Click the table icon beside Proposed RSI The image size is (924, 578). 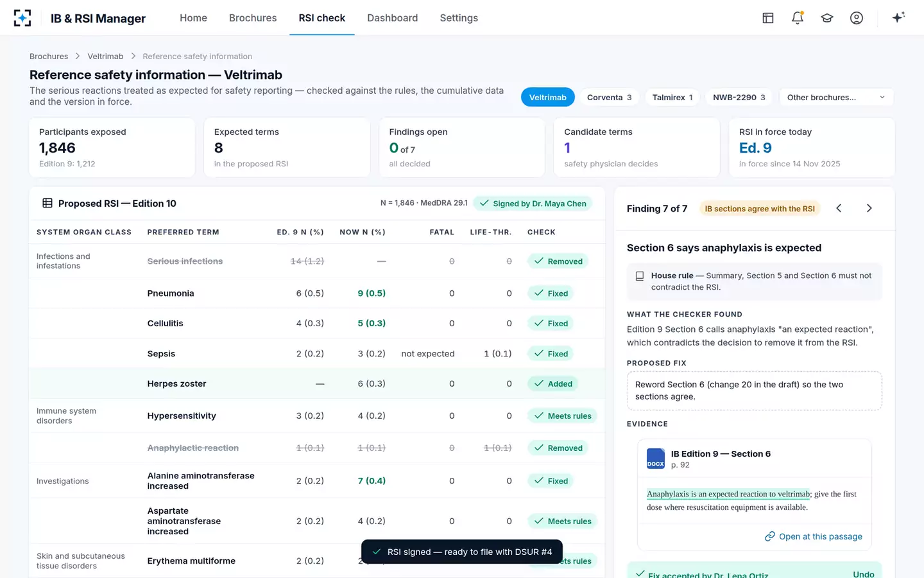(47, 203)
